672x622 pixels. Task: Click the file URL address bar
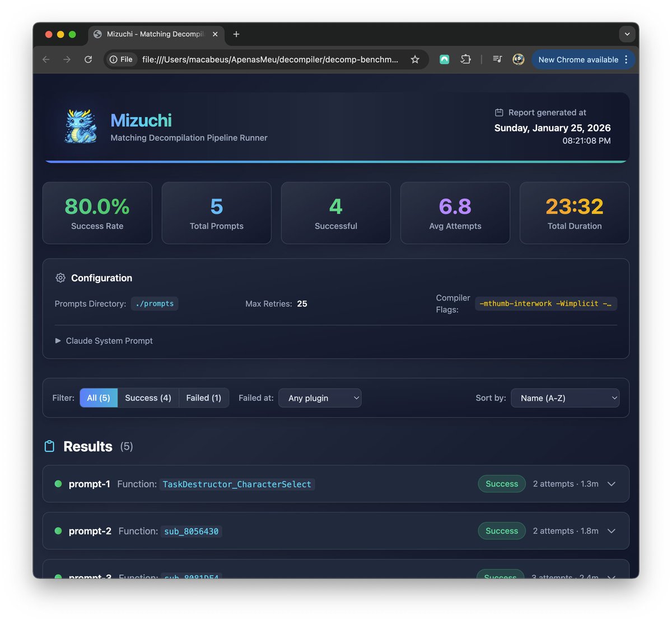(x=270, y=59)
